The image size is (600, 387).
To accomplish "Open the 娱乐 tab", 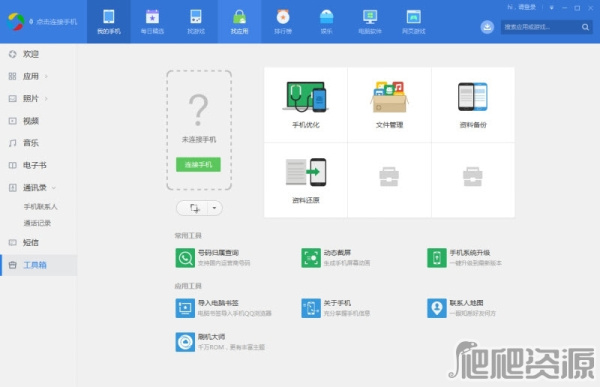I will tap(326, 22).
